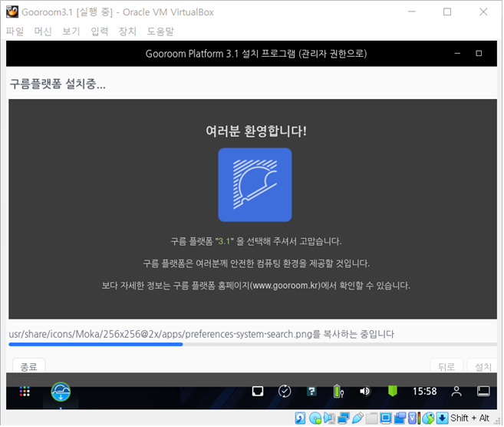Viewport: 504px width, 427px height.
Task: Open the 장치 menu
Action: 127,31
